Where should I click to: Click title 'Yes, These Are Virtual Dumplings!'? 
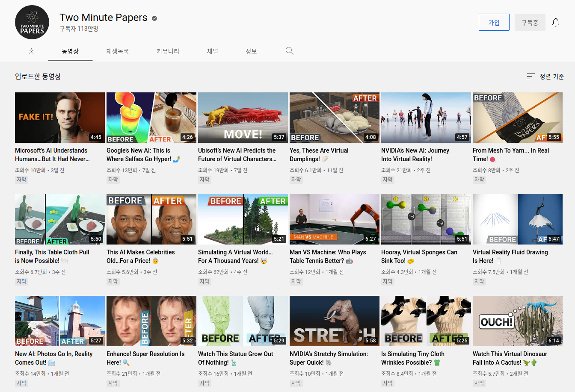[x=319, y=155]
